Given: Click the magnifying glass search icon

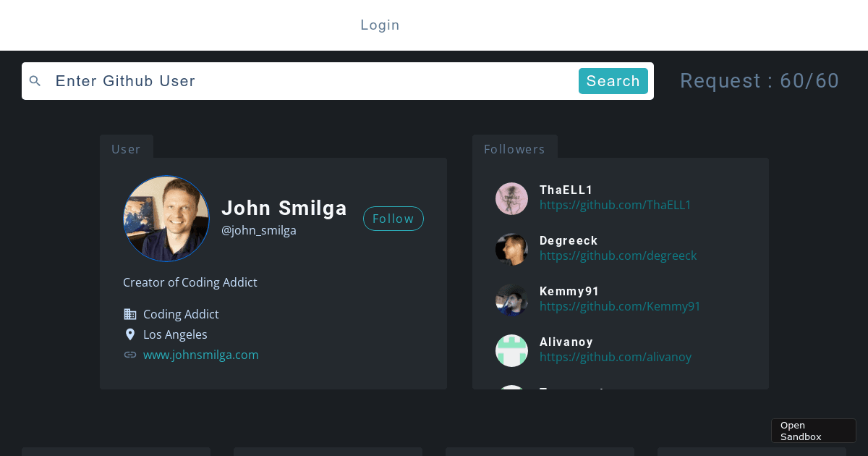Looking at the screenshot, I should tap(35, 81).
